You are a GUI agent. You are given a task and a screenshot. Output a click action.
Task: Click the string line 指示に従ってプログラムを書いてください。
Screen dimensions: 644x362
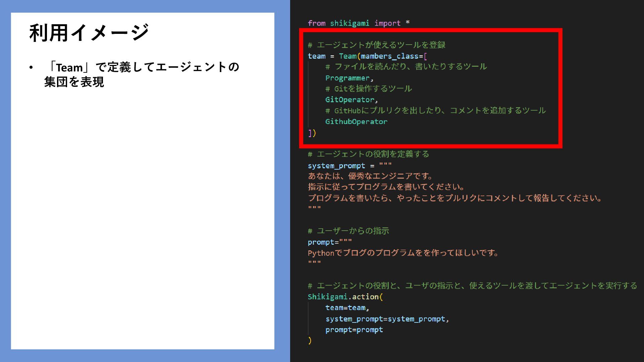click(x=387, y=187)
